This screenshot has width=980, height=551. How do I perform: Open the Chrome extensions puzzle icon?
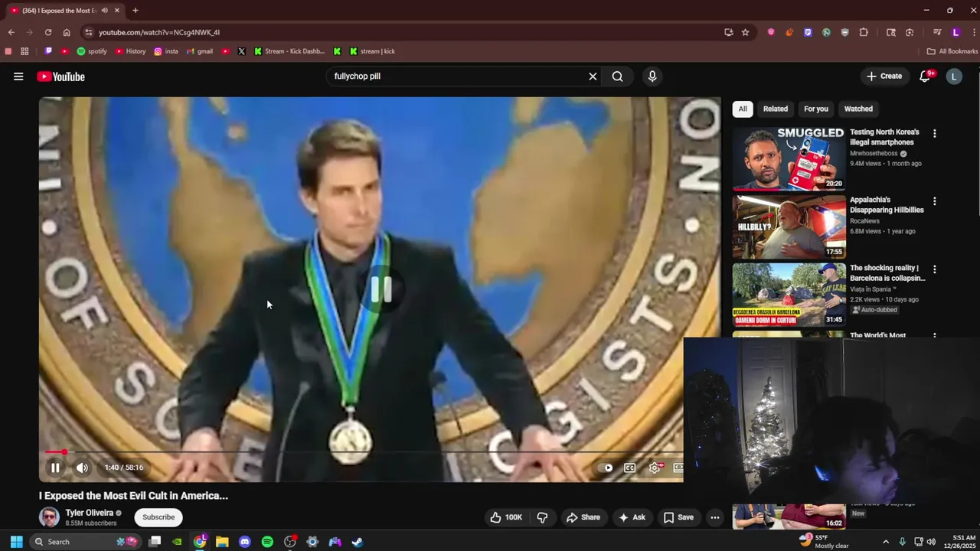(864, 32)
